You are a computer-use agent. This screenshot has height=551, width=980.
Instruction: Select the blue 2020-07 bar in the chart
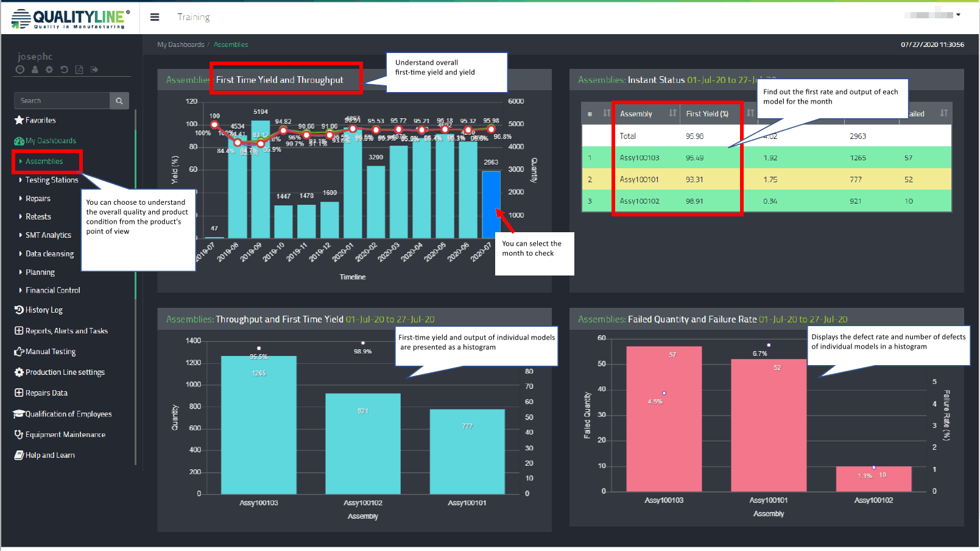(491, 204)
